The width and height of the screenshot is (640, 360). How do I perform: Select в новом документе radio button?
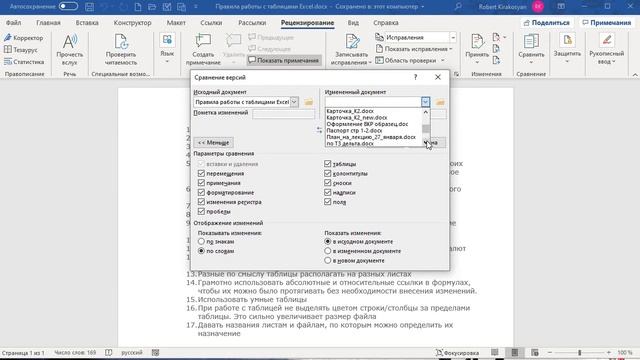click(x=327, y=260)
